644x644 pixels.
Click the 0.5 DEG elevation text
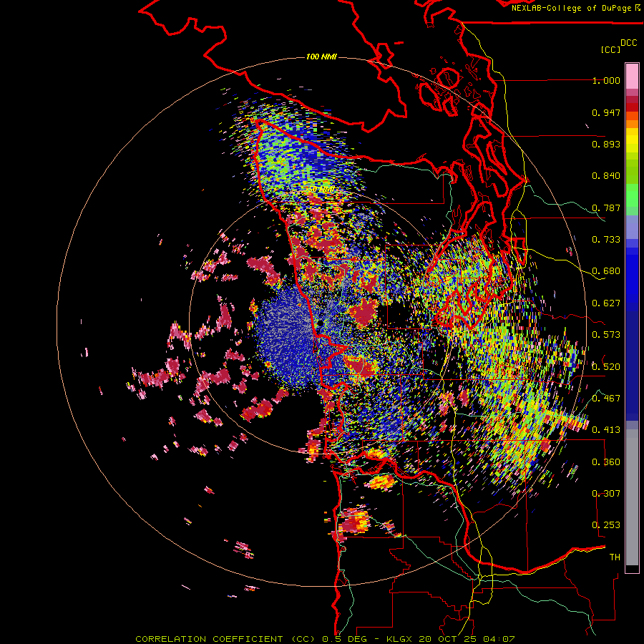pos(345,639)
